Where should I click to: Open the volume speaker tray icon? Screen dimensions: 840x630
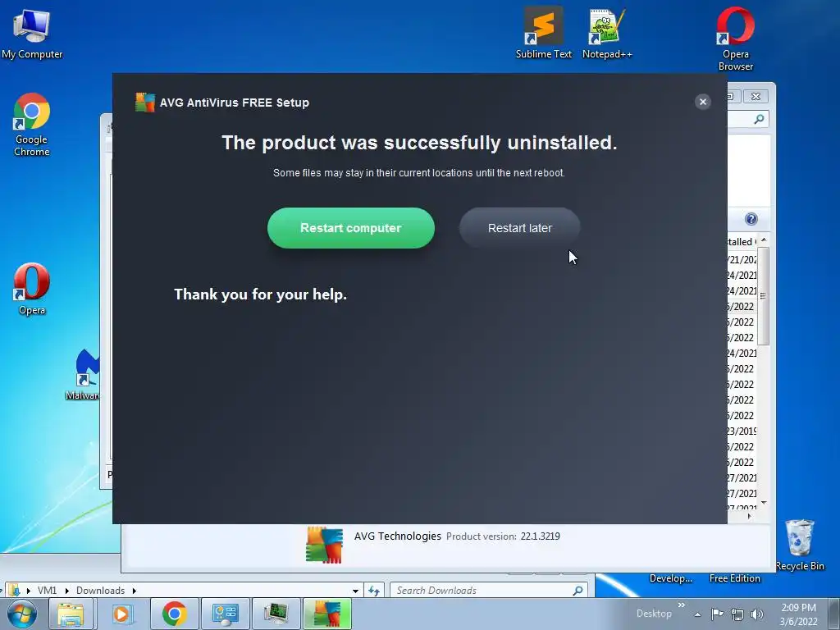[x=757, y=614]
